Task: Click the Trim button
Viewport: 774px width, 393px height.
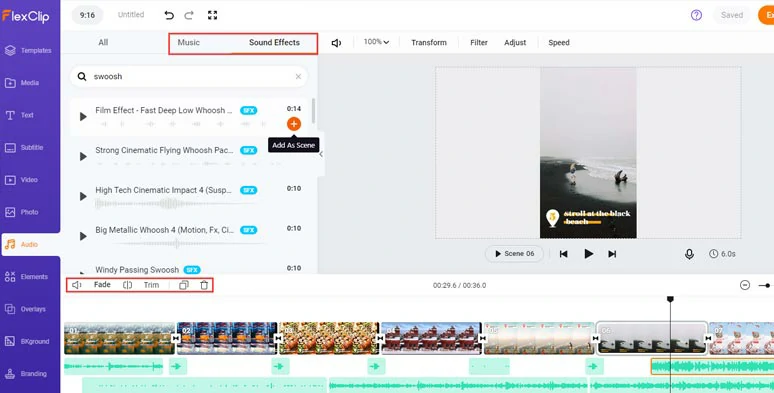Action: coord(152,285)
